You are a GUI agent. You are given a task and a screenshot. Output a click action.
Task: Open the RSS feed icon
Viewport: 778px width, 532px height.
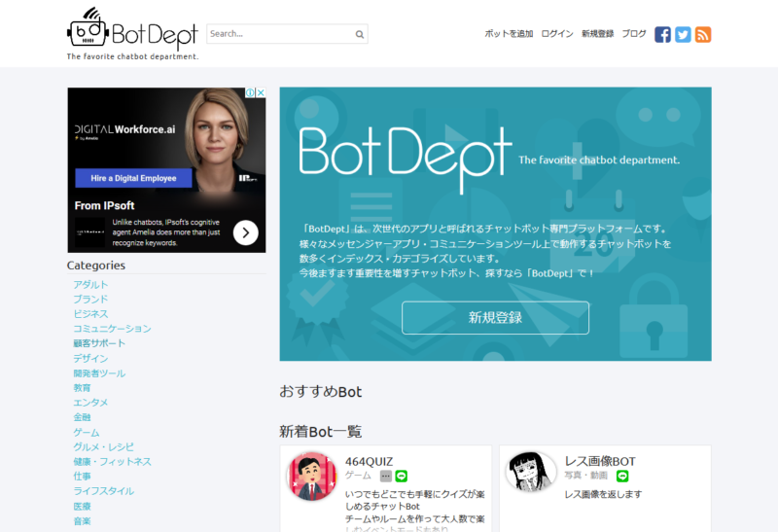pyautogui.click(x=703, y=34)
